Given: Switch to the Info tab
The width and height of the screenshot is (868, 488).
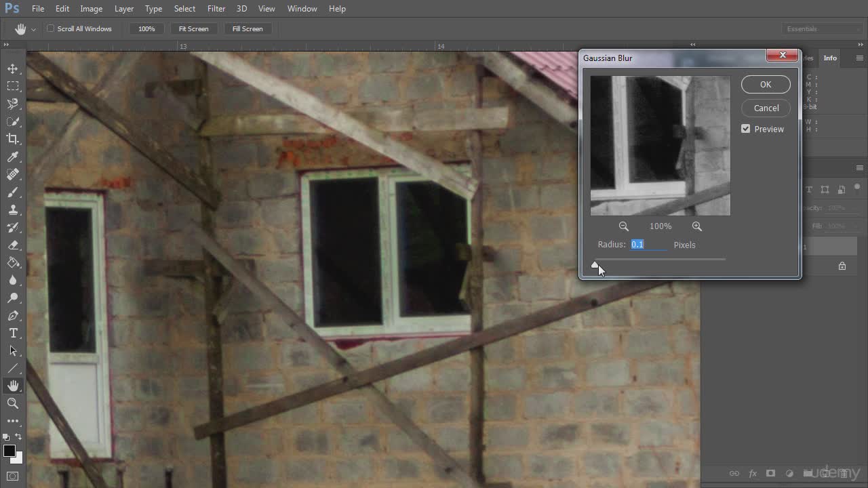Looking at the screenshot, I should (830, 58).
